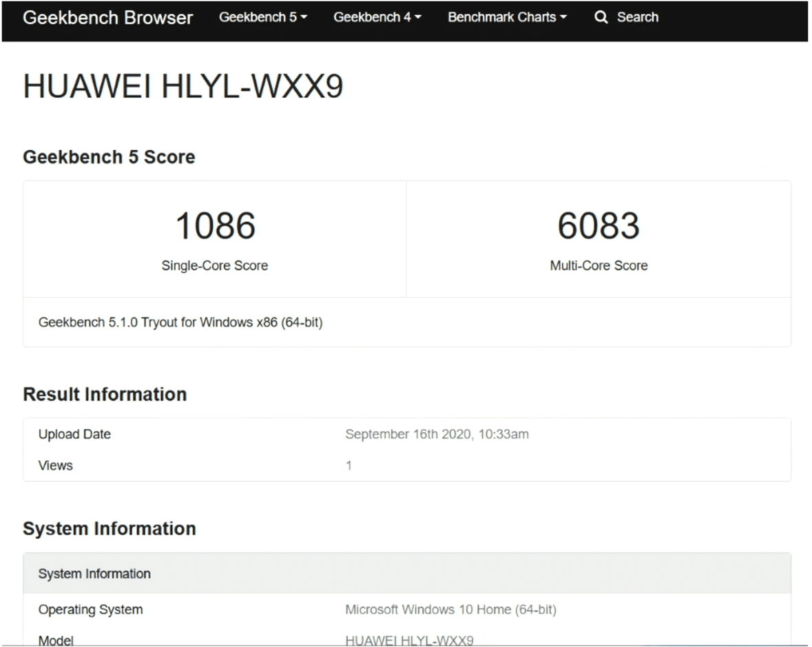812x647 pixels.
Task: Select the September 16th 2020 upload date value
Action: (437, 434)
